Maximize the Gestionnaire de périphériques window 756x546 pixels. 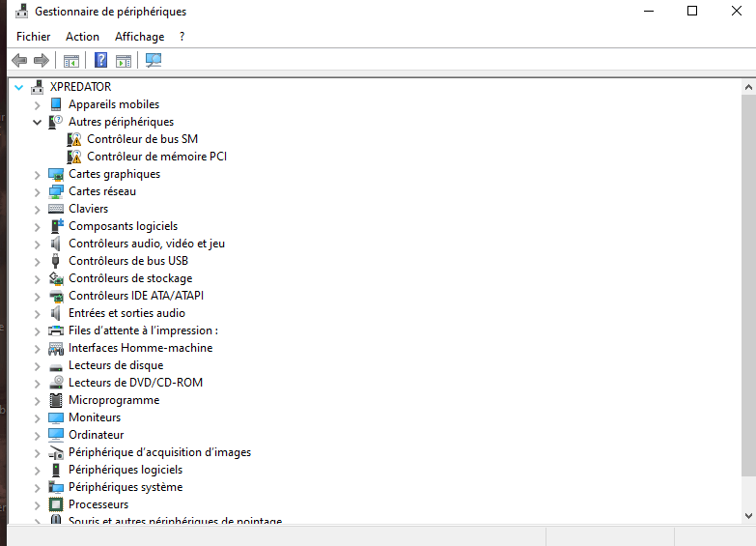[692, 11]
